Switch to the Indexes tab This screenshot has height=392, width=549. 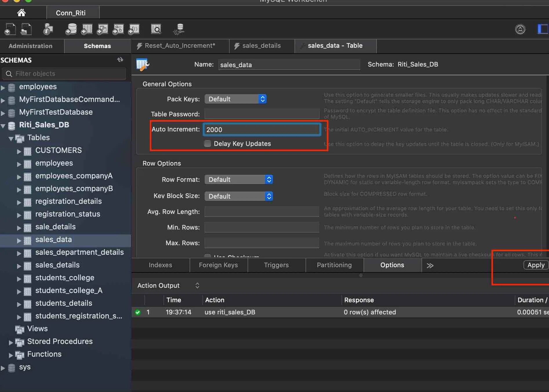[160, 265]
